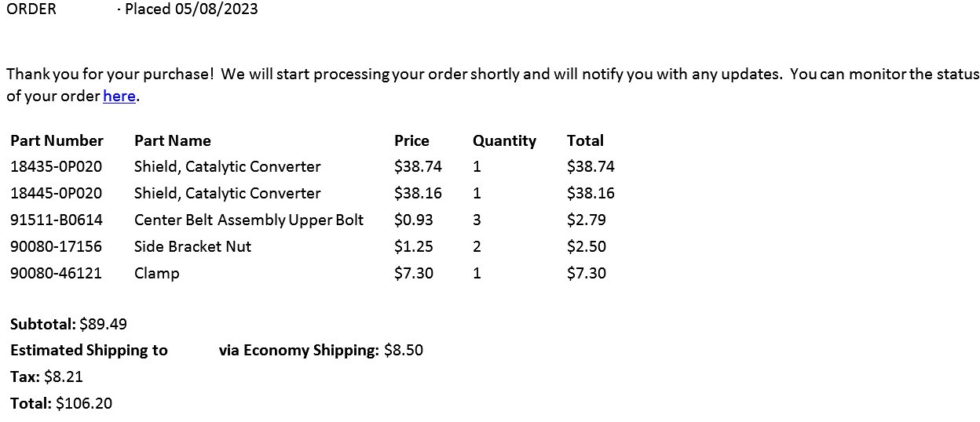
Task: Click the Side Bracket Nut item
Action: click(x=192, y=246)
